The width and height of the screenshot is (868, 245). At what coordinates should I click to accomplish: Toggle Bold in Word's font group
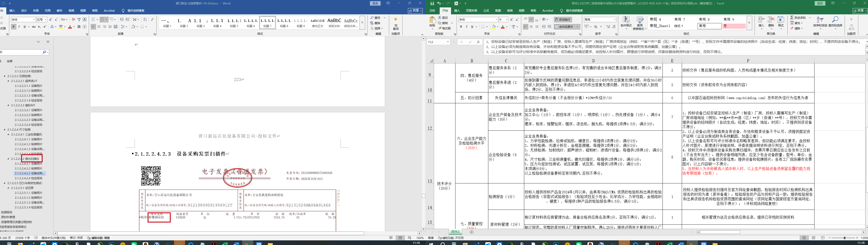(x=13, y=27)
